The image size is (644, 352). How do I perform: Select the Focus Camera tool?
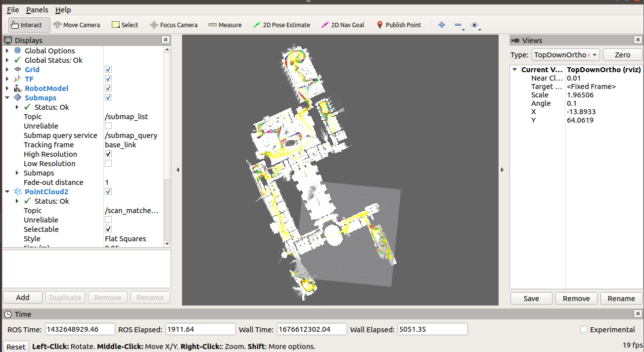(x=173, y=25)
